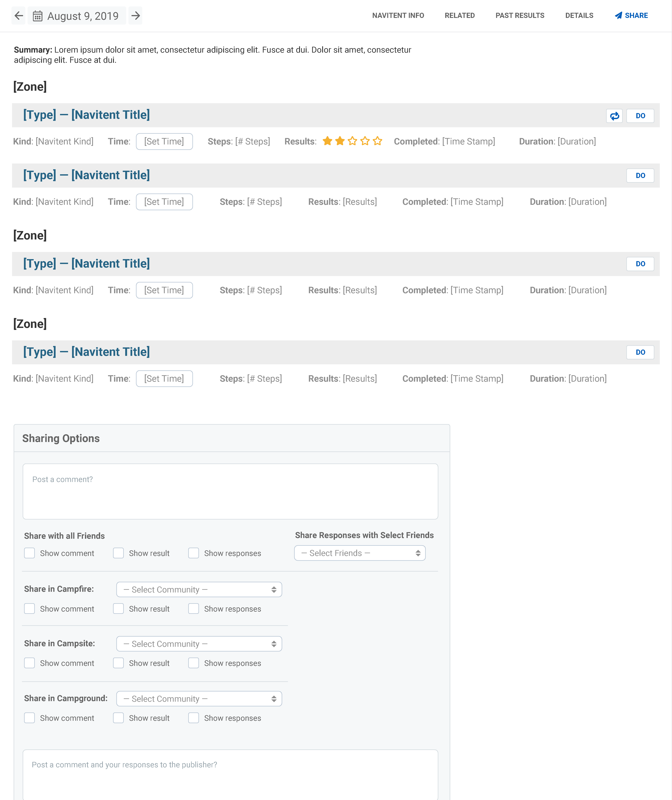Check Show responses under Share in Campfire
This screenshot has width=672, height=800.
pyautogui.click(x=194, y=609)
